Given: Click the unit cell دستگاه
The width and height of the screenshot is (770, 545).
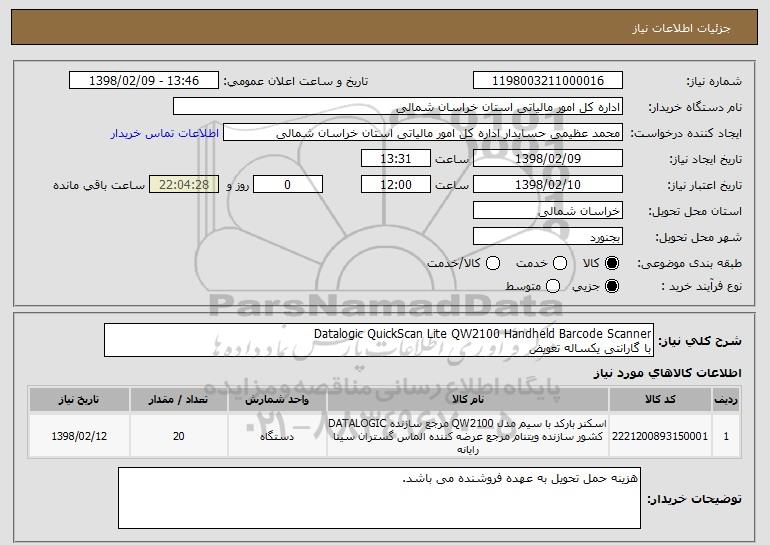Looking at the screenshot, I should 277,436.
